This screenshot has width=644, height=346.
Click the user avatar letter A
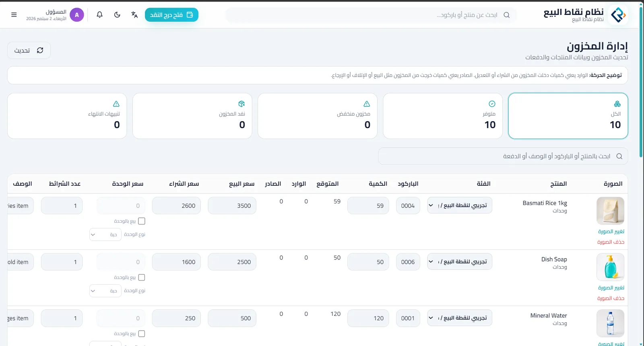[x=77, y=15]
